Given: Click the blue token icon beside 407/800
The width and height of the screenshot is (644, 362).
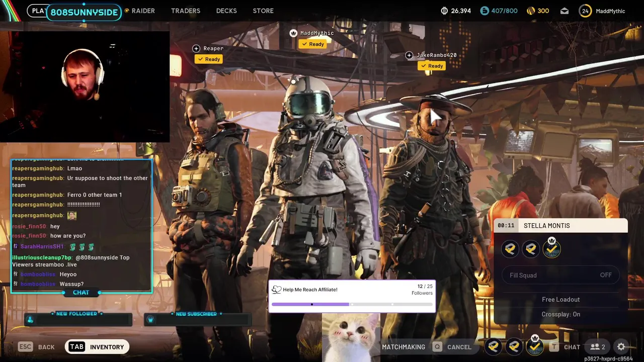Looking at the screenshot, I should pyautogui.click(x=484, y=11).
